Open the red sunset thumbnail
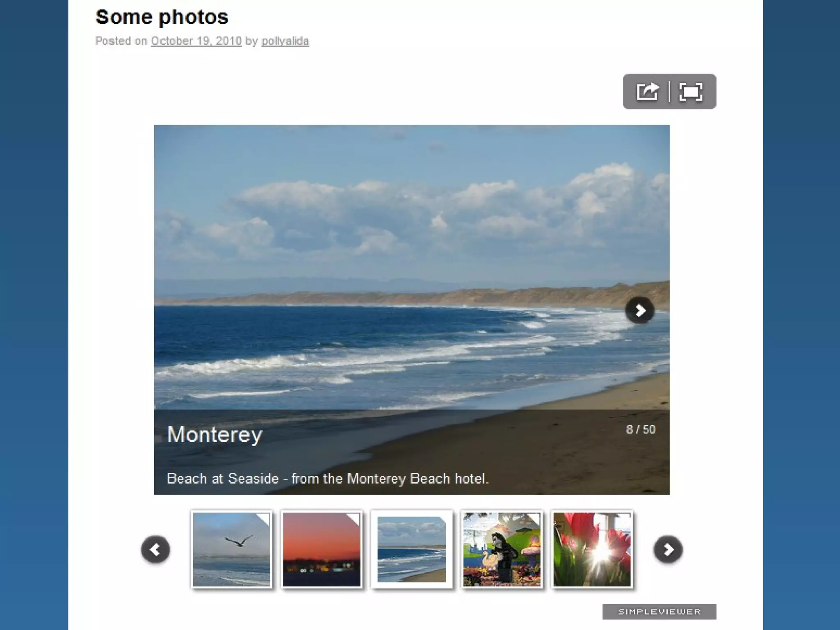 [322, 549]
